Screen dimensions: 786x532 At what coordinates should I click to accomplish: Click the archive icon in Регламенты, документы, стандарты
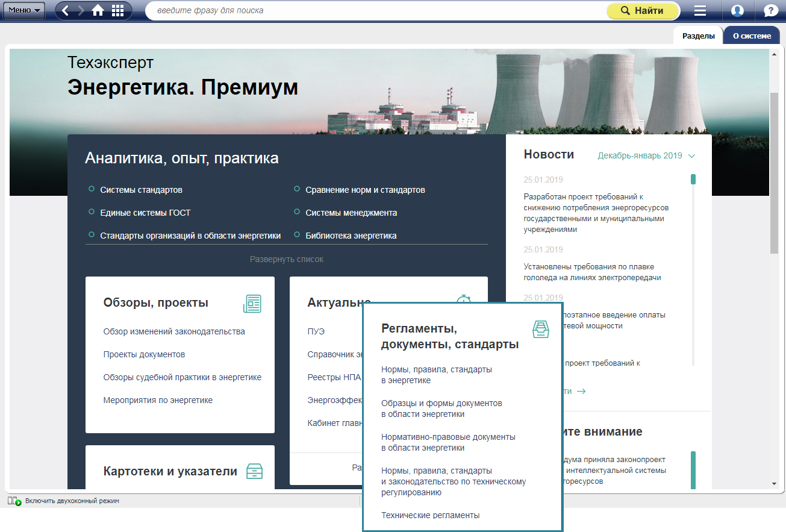pos(541,330)
